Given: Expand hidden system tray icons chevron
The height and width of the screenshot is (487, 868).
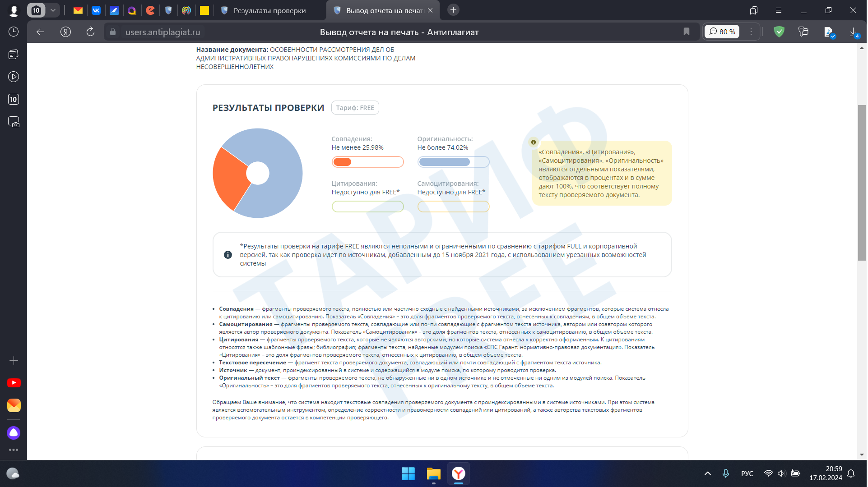Looking at the screenshot, I should pos(707,473).
